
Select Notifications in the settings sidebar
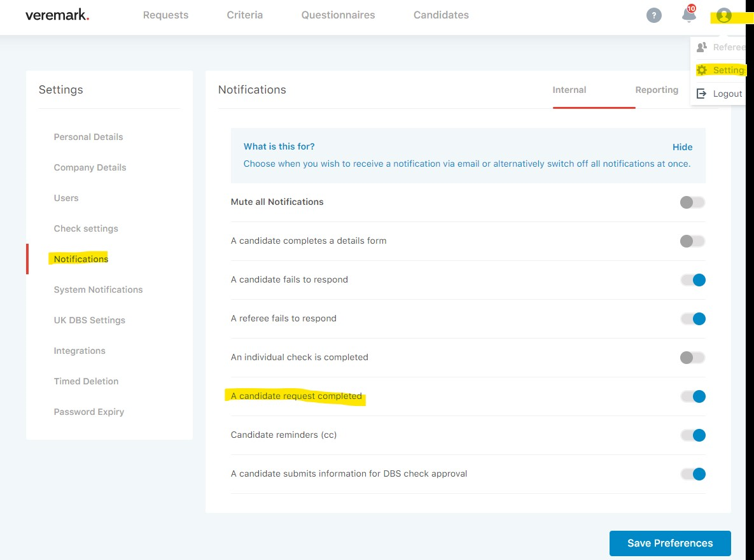[80, 258]
